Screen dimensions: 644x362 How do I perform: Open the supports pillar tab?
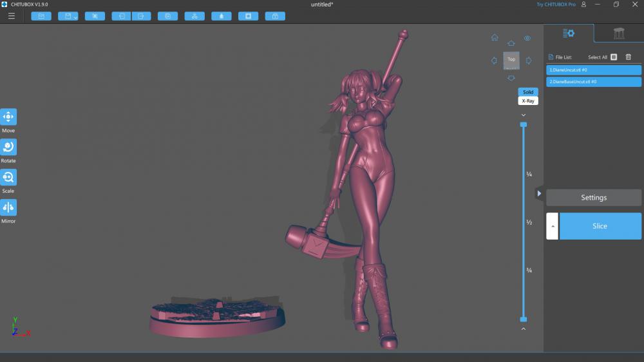pos(619,33)
